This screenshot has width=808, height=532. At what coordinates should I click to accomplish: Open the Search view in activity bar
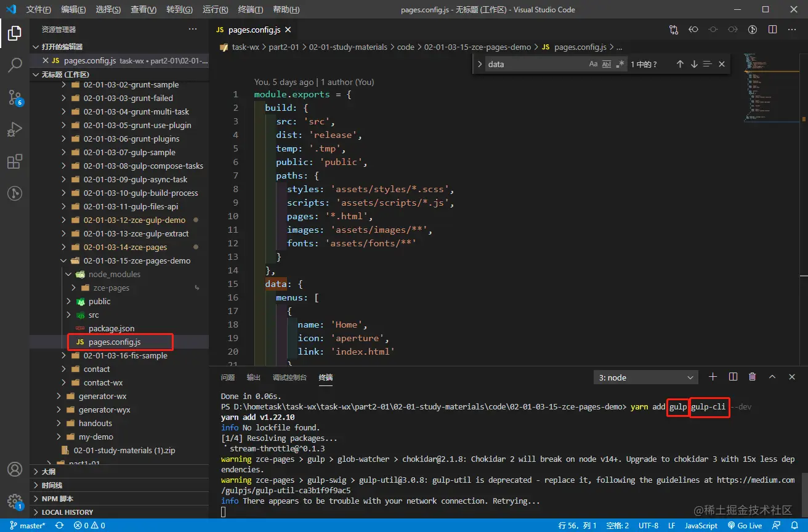point(15,65)
